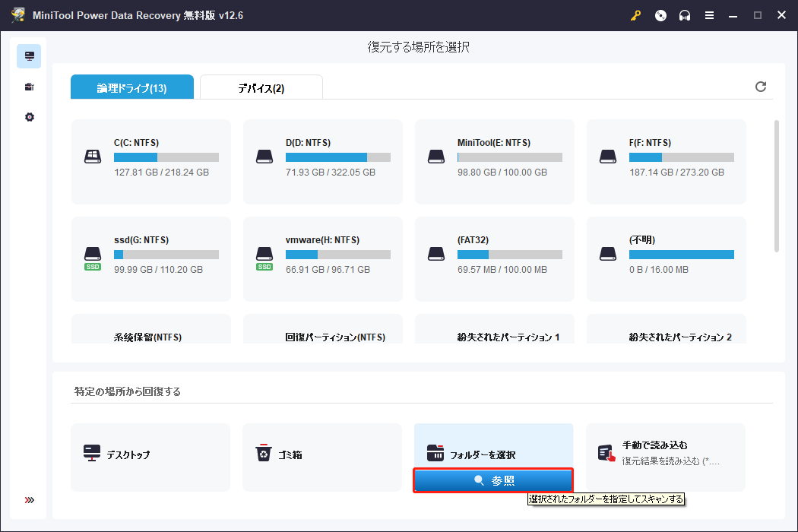
Task: Click 手動で読み込む label
Action: click(x=654, y=445)
